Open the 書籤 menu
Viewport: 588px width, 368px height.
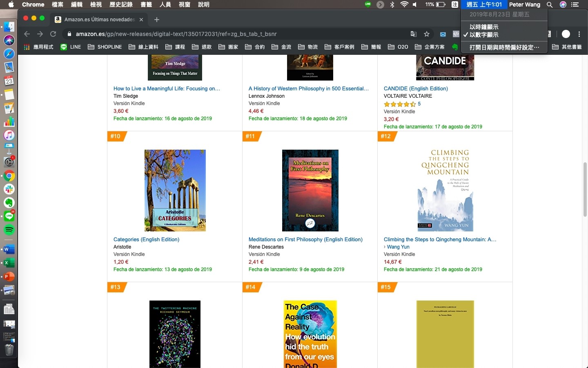click(146, 4)
